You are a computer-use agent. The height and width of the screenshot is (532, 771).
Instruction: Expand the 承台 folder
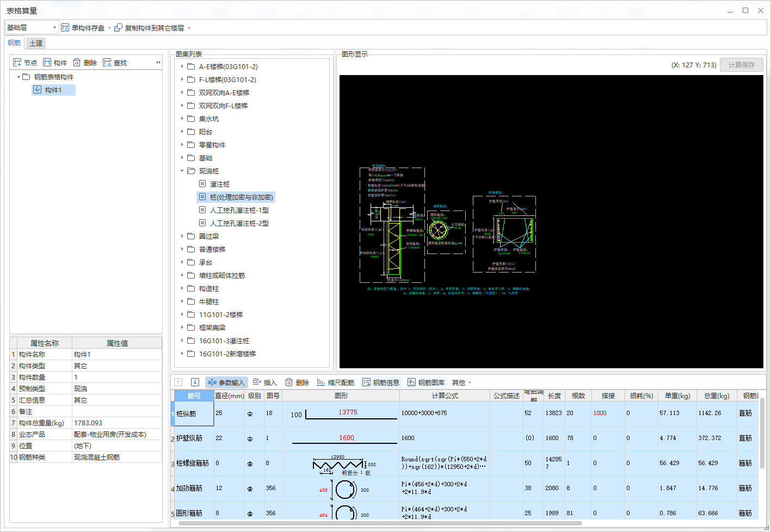(x=182, y=262)
